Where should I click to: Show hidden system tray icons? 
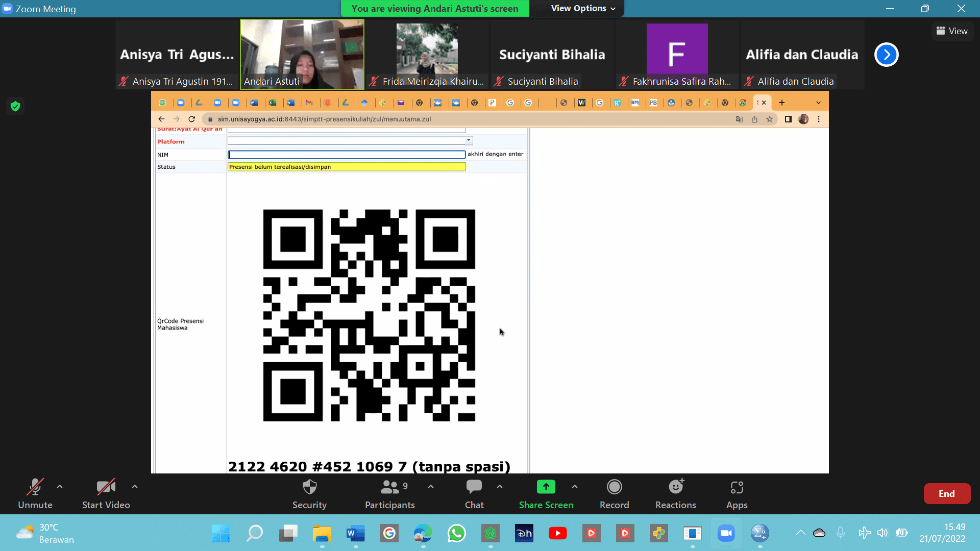(x=801, y=533)
